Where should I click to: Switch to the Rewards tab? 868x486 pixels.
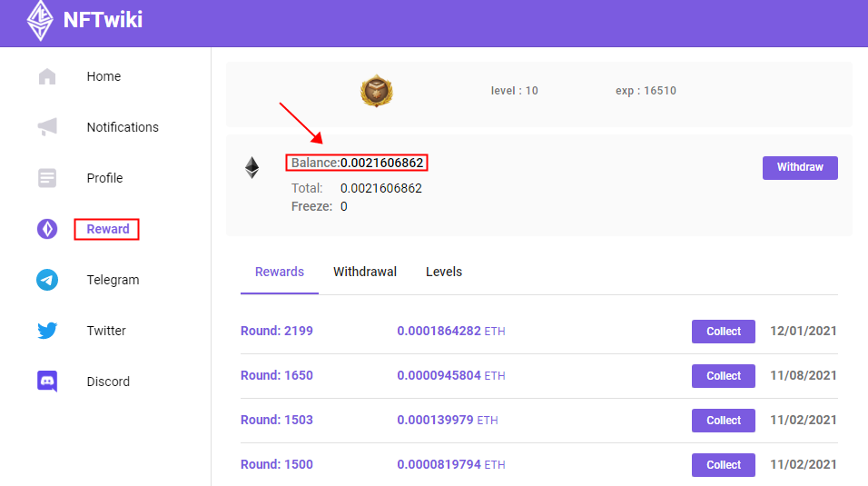pos(280,273)
